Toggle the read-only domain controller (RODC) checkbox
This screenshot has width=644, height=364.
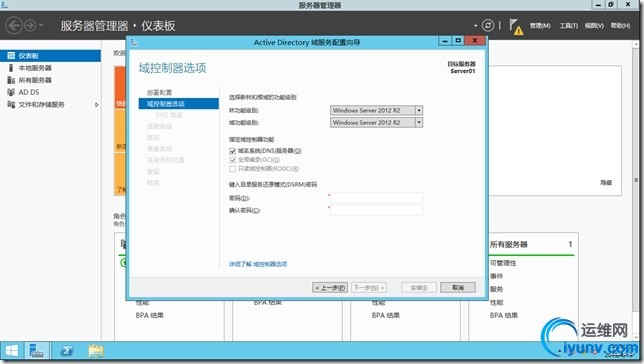pos(232,169)
